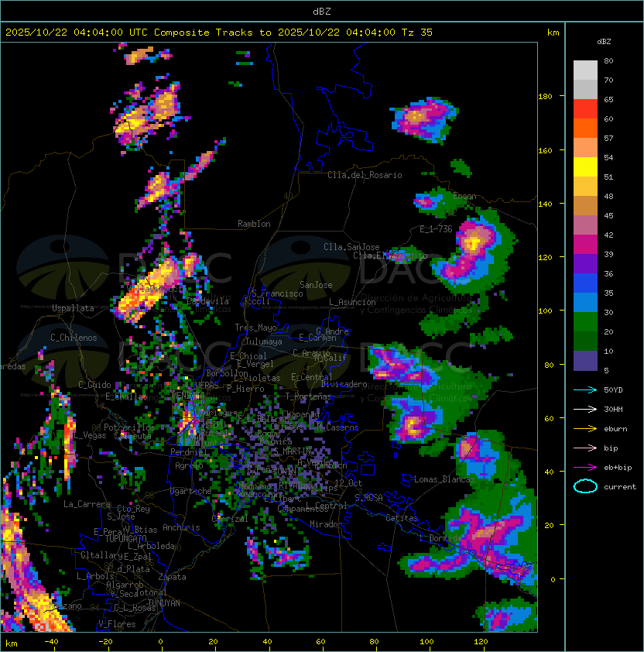Click the La_Carrera place label
Viewport: 644px width, 652px height.
87,504
